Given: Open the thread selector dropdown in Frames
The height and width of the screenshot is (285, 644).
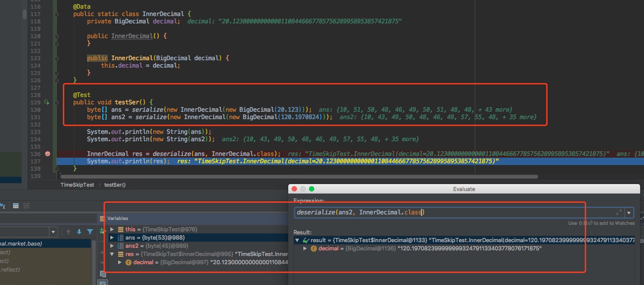Looking at the screenshot, I should click(53, 232).
